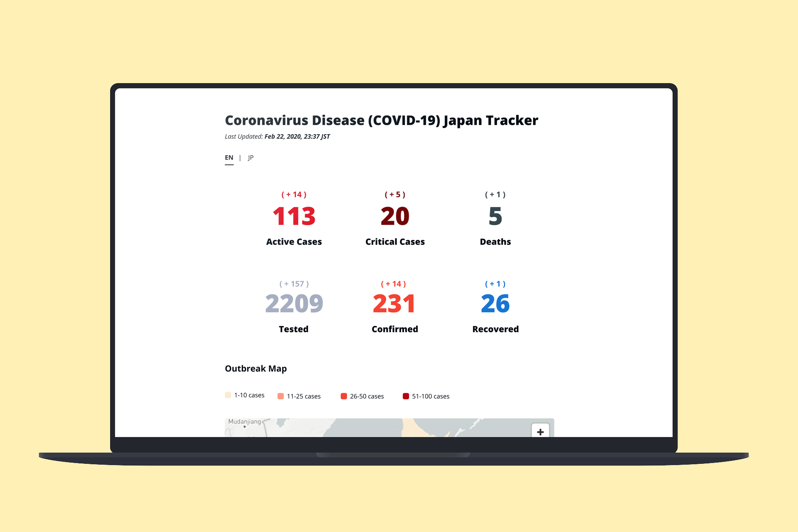Click the 20 Critical Cases number
The height and width of the screenshot is (532, 798).
tap(395, 217)
